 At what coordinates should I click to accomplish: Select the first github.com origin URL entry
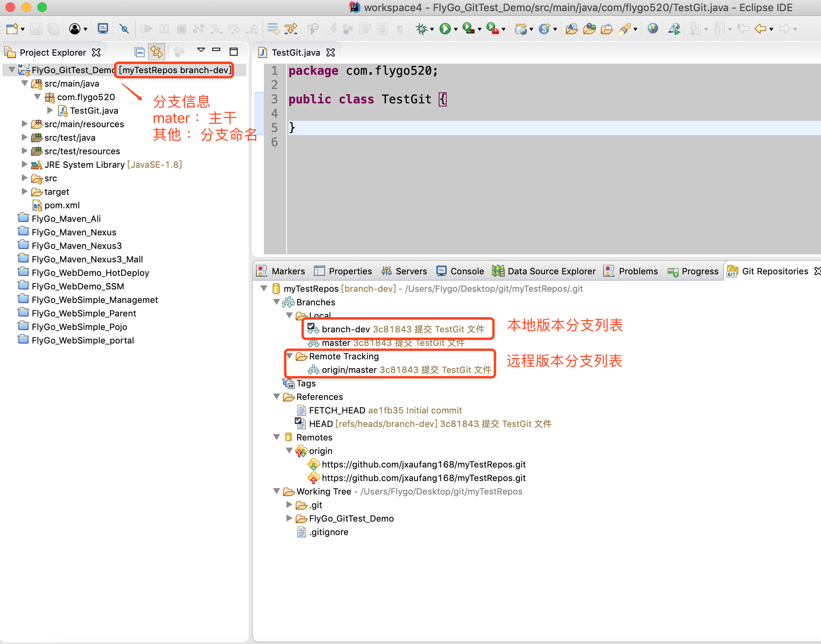tap(423, 464)
